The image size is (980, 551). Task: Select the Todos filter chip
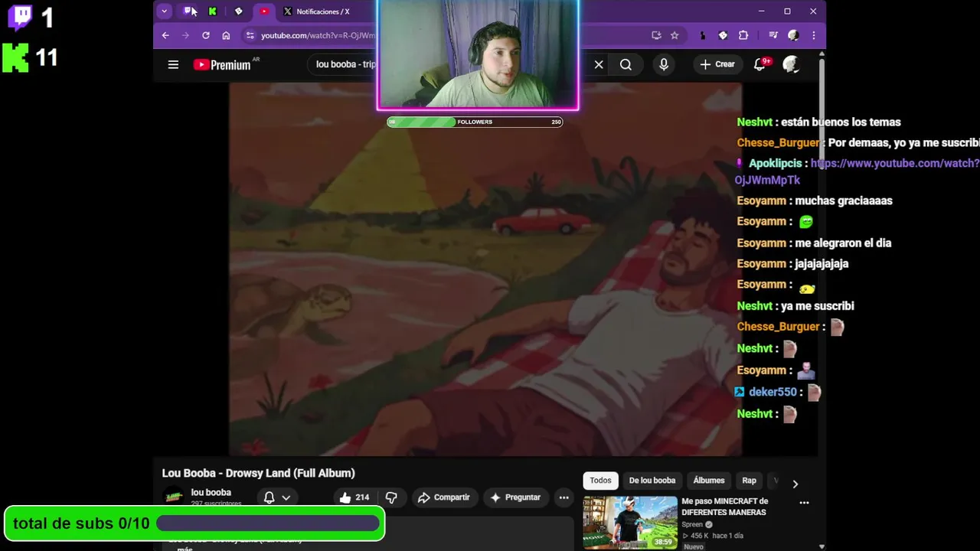tap(600, 481)
